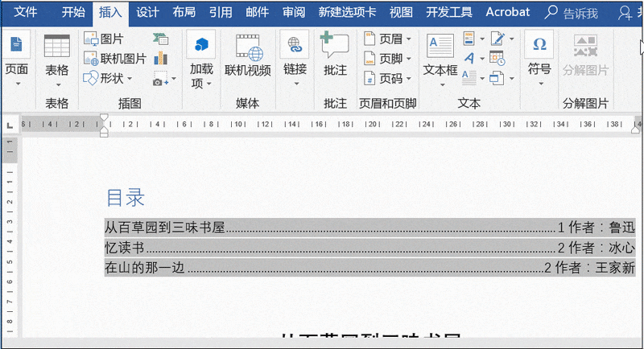
Task: Open the screenshot dropdown arrow
Action: coord(174,78)
